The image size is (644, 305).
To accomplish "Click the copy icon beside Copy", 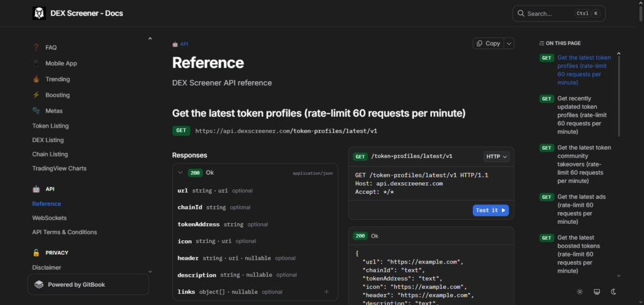I will coord(480,43).
